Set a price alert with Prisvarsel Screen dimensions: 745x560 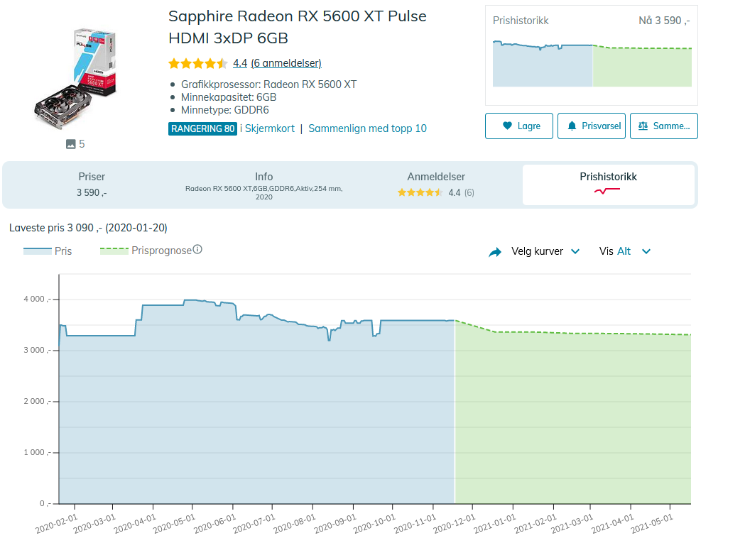pyautogui.click(x=591, y=126)
